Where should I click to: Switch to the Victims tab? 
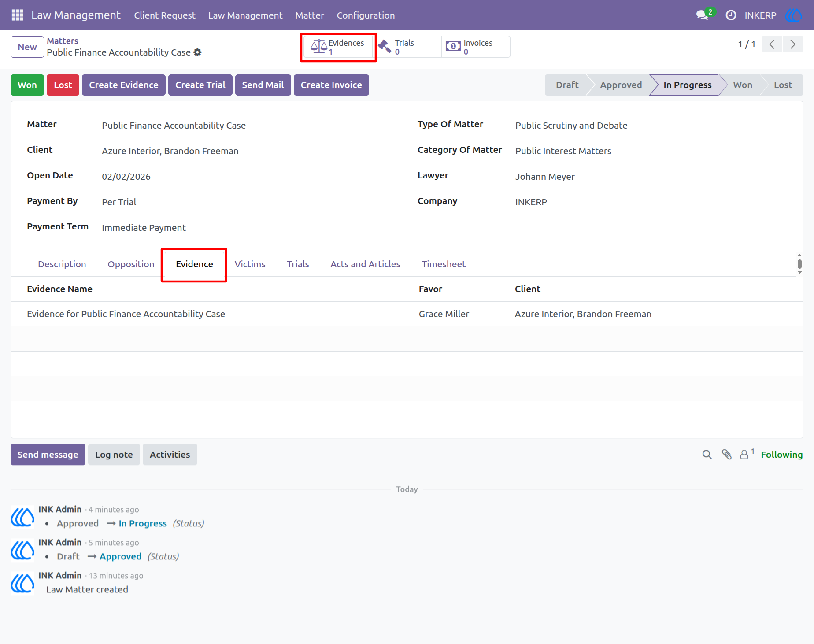point(250,264)
